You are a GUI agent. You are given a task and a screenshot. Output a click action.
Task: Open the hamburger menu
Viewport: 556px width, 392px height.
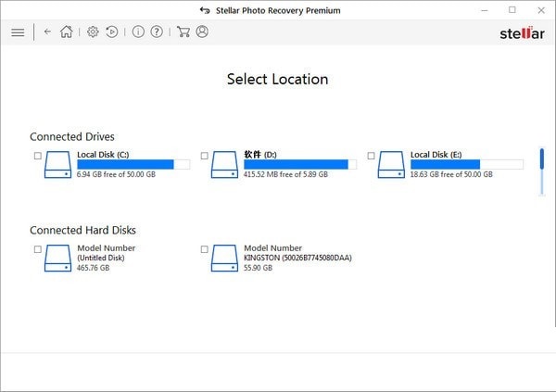coord(18,32)
